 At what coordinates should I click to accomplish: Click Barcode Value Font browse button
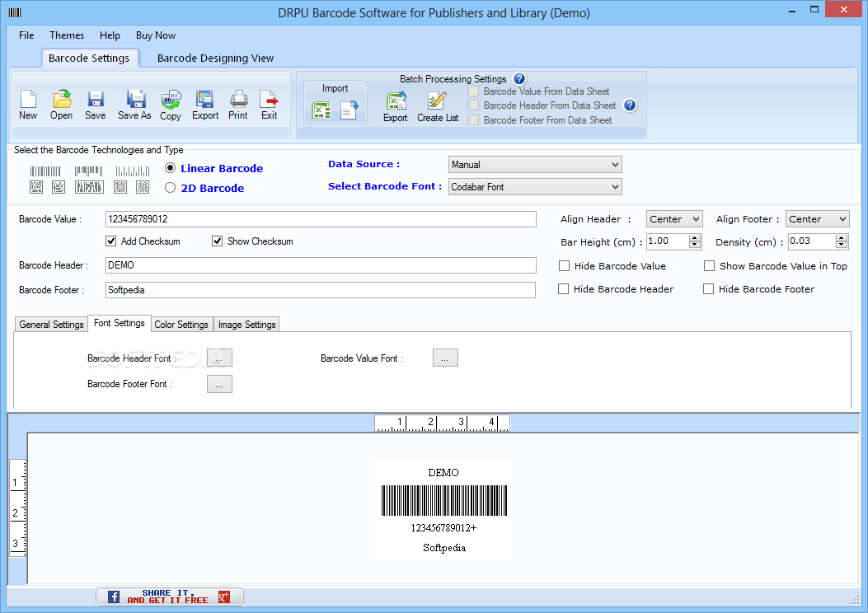click(445, 358)
